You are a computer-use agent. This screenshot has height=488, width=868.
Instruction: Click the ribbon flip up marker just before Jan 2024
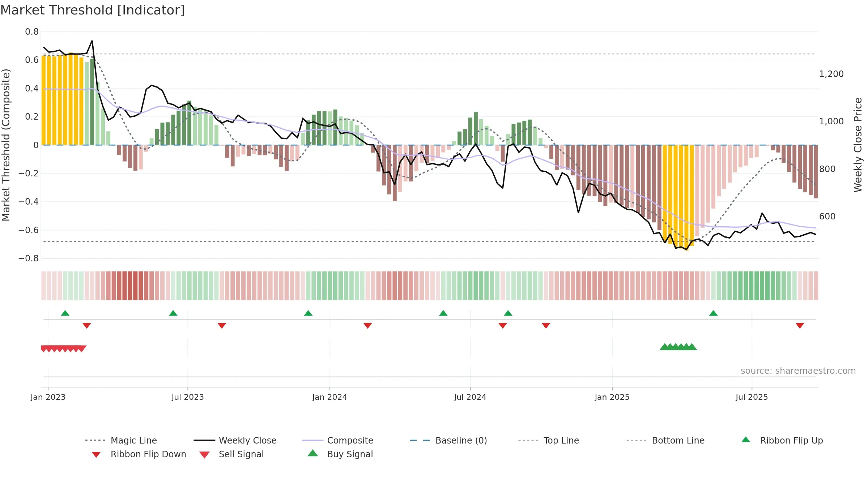click(x=308, y=313)
